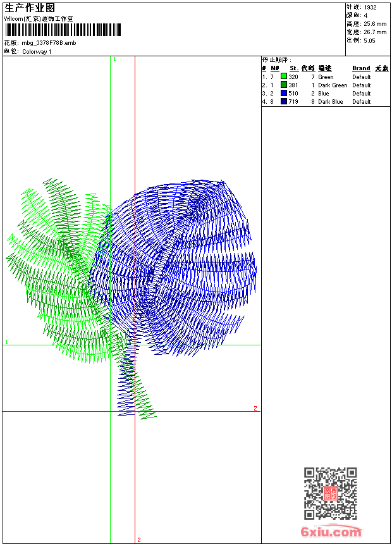Click the QR code image

(x=330, y=493)
